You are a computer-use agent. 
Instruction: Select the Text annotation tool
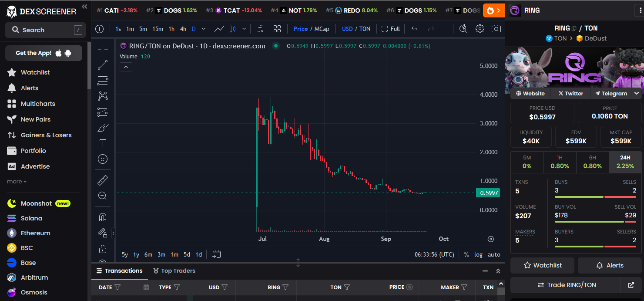[x=103, y=143]
